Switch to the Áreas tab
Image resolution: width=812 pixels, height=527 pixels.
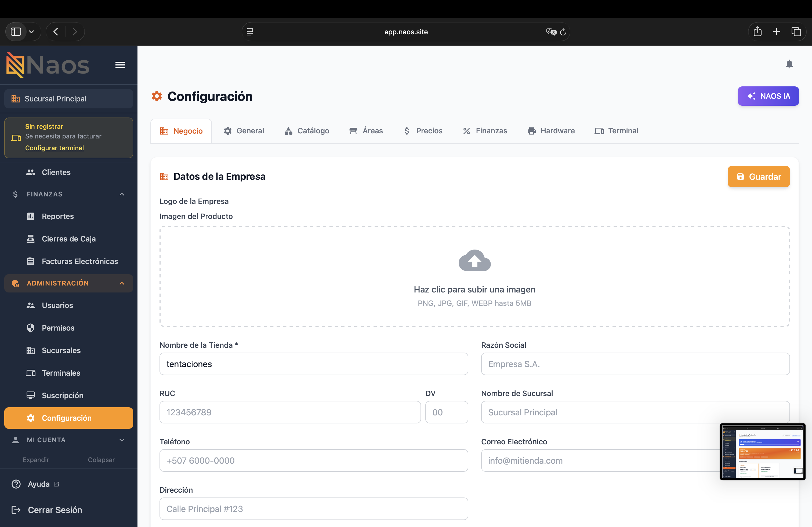(x=366, y=131)
